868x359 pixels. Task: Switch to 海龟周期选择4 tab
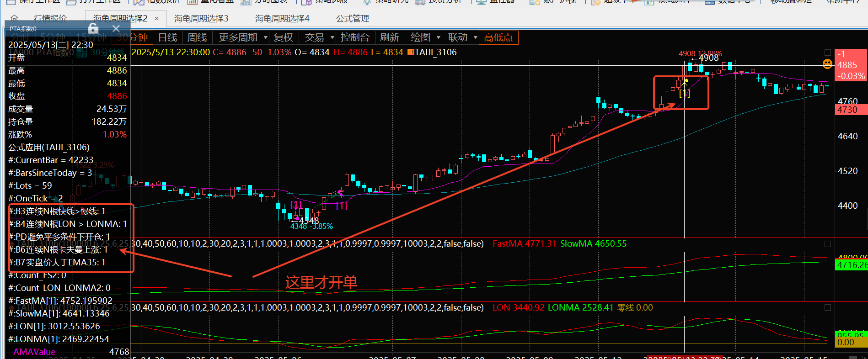click(282, 19)
